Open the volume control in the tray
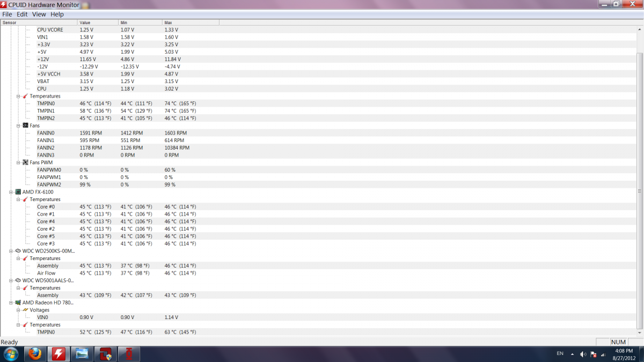 click(583, 354)
